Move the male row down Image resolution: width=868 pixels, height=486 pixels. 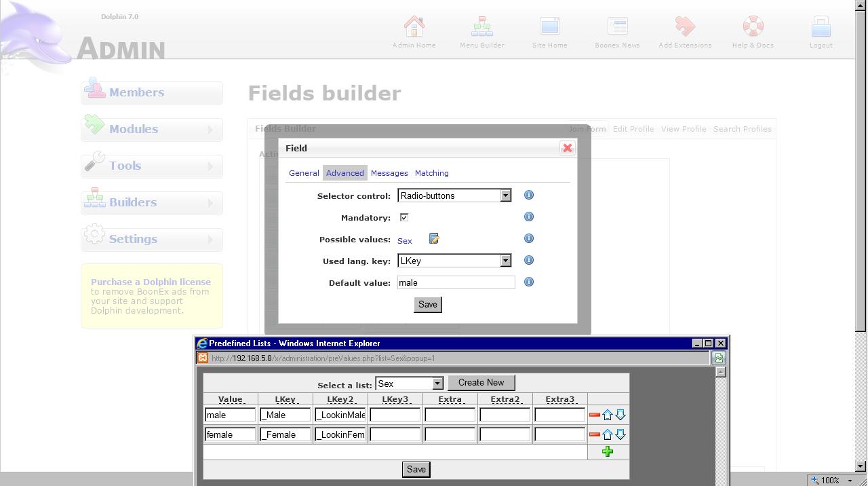[x=620, y=415]
